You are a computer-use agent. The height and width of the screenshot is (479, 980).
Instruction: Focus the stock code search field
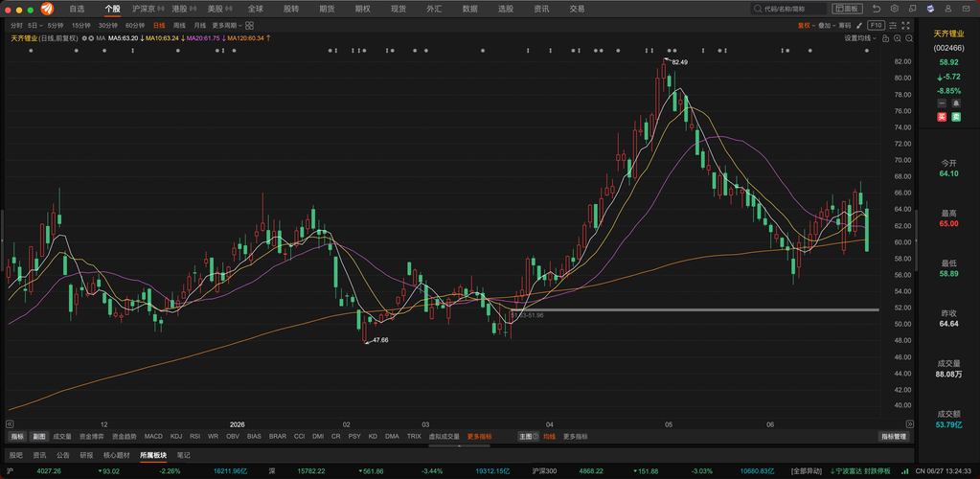(788, 9)
